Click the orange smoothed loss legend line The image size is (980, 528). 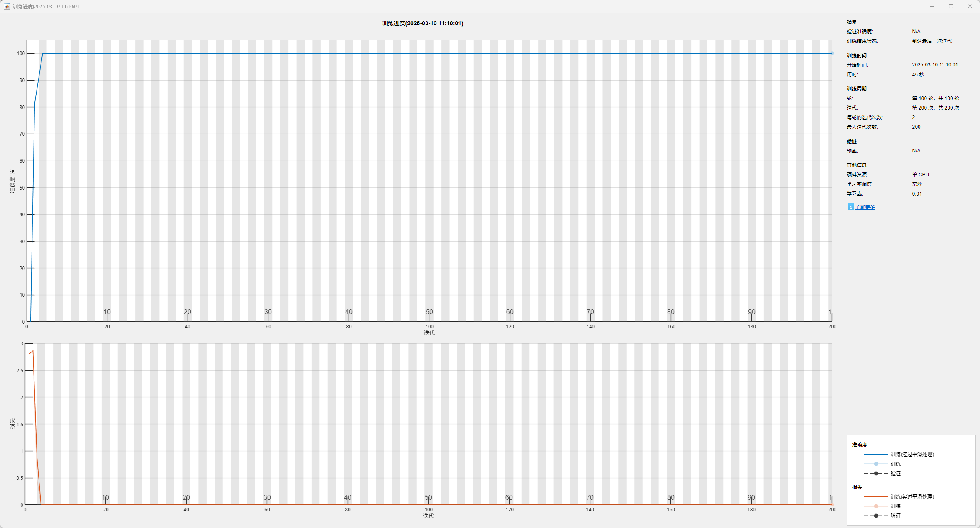pos(876,496)
